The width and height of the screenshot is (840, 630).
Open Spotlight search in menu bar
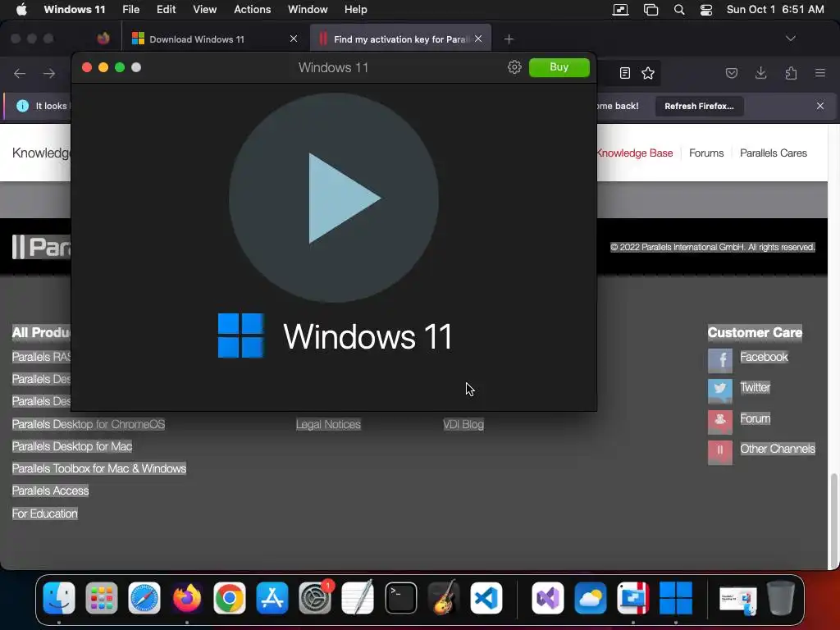tap(678, 10)
